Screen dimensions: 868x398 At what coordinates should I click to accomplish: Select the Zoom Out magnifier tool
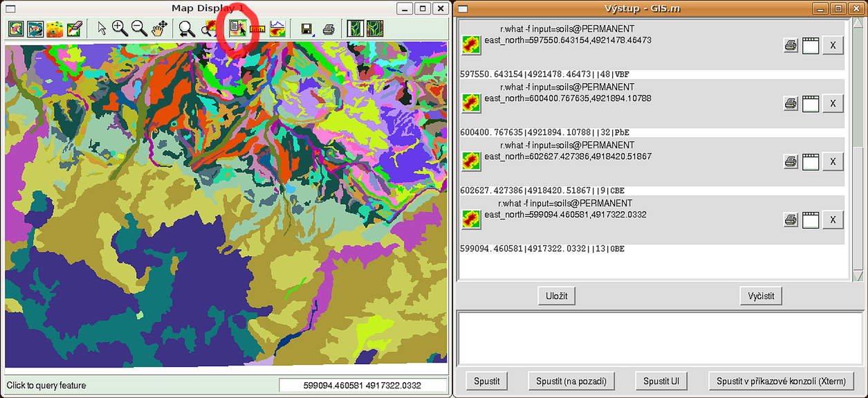(139, 29)
